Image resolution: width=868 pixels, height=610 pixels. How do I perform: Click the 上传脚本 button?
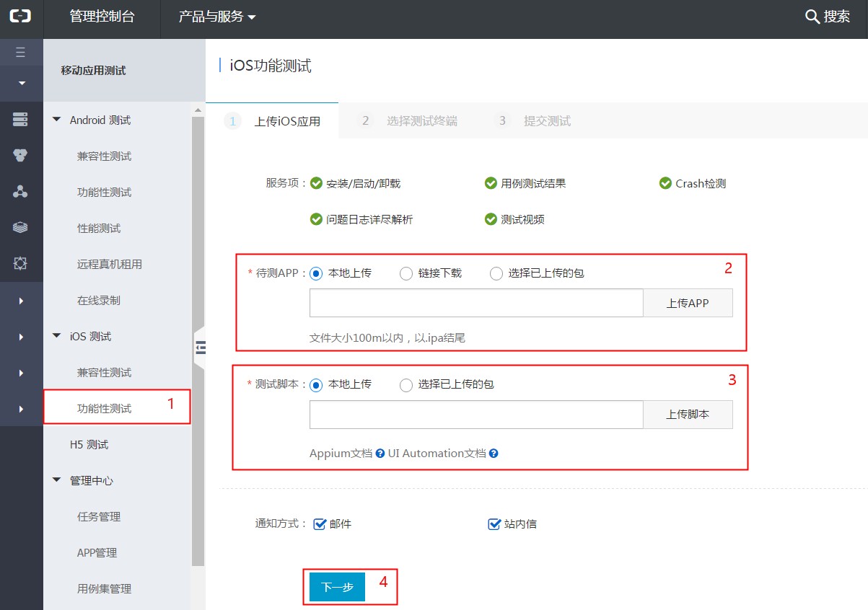pos(688,415)
